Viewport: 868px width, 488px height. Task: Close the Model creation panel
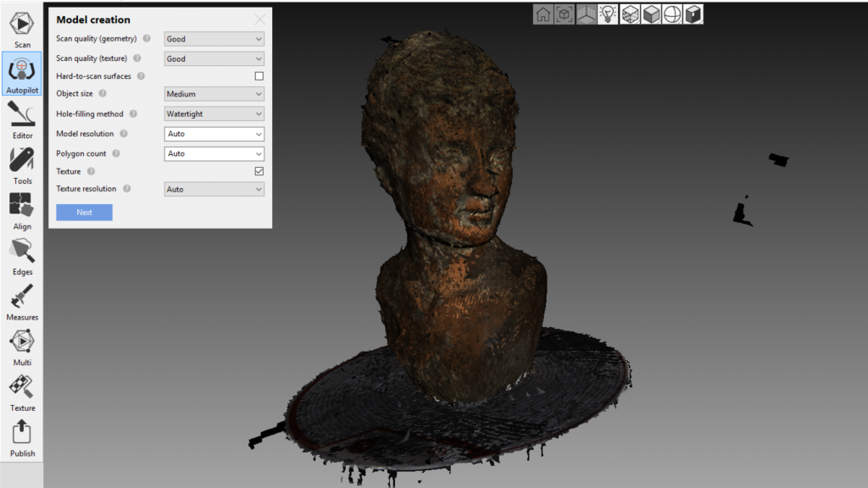tap(259, 19)
